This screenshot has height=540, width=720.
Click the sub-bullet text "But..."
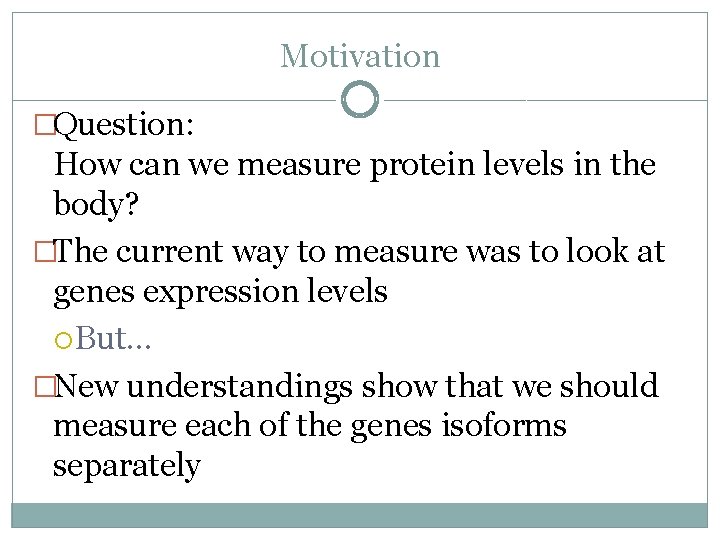pos(113,338)
